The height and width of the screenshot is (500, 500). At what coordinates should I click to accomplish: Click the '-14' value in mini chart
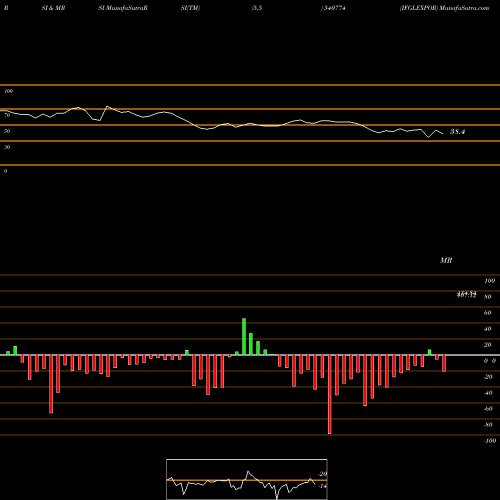tap(322, 486)
